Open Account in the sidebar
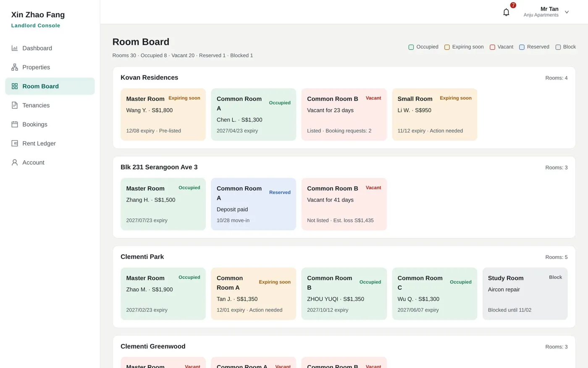The width and height of the screenshot is (588, 368). [50, 162]
